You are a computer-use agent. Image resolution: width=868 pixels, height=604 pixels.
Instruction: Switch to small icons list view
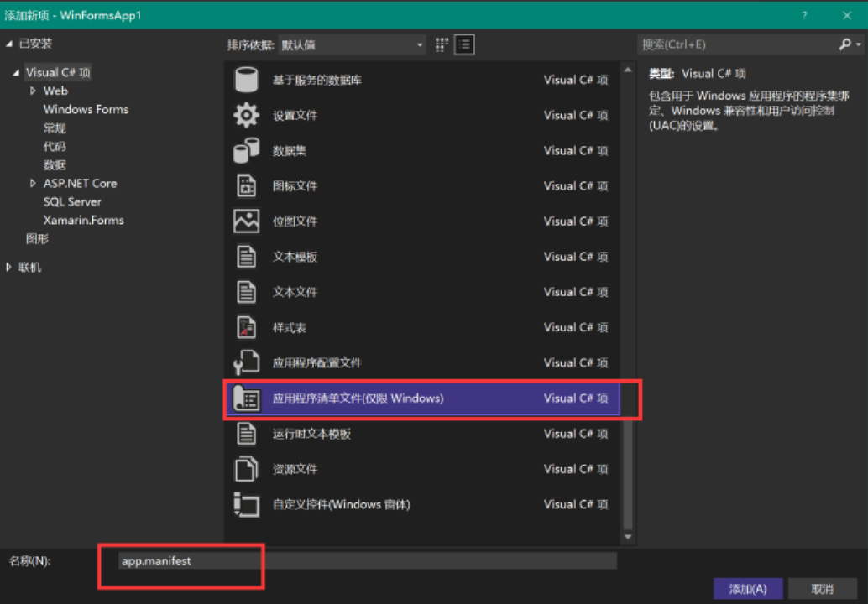coord(463,44)
